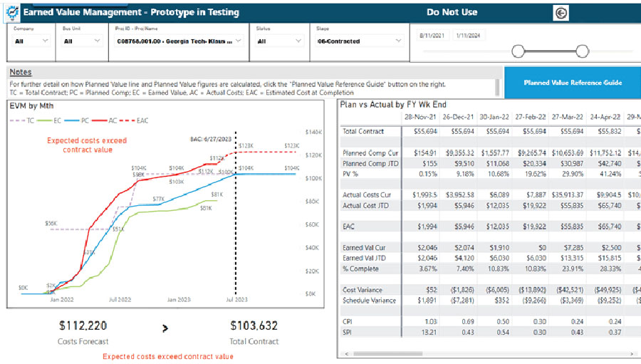Click the 27-Mar-22 column header

[x=568, y=117]
